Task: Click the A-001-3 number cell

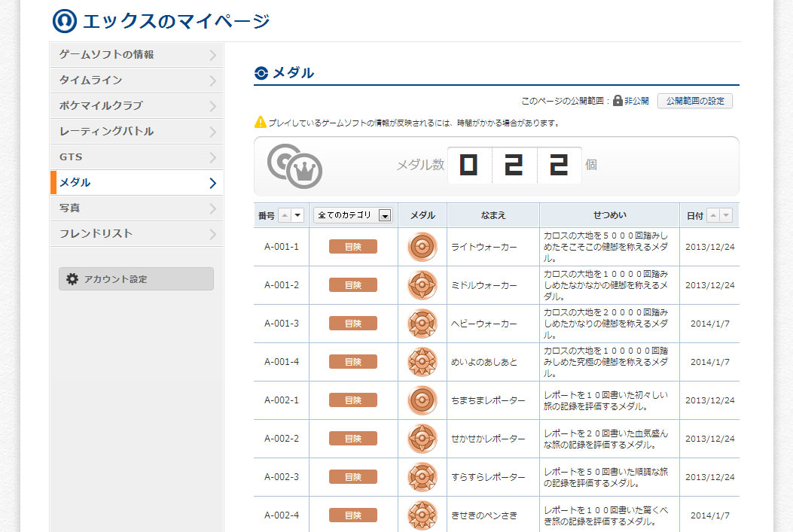Action: pyautogui.click(x=281, y=324)
